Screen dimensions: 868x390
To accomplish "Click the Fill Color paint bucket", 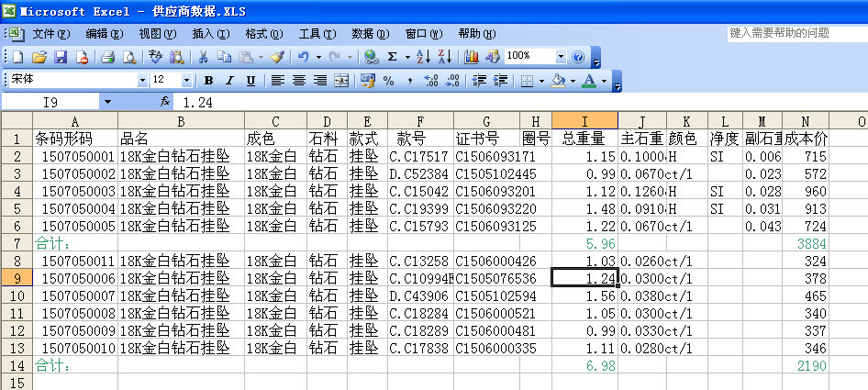I will coord(557,81).
